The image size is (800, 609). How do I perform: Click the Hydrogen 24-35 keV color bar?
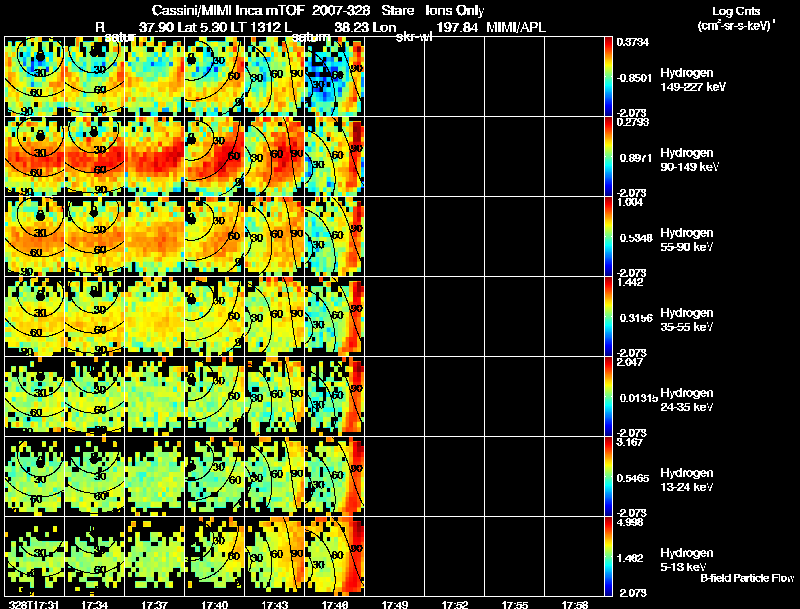608,397
